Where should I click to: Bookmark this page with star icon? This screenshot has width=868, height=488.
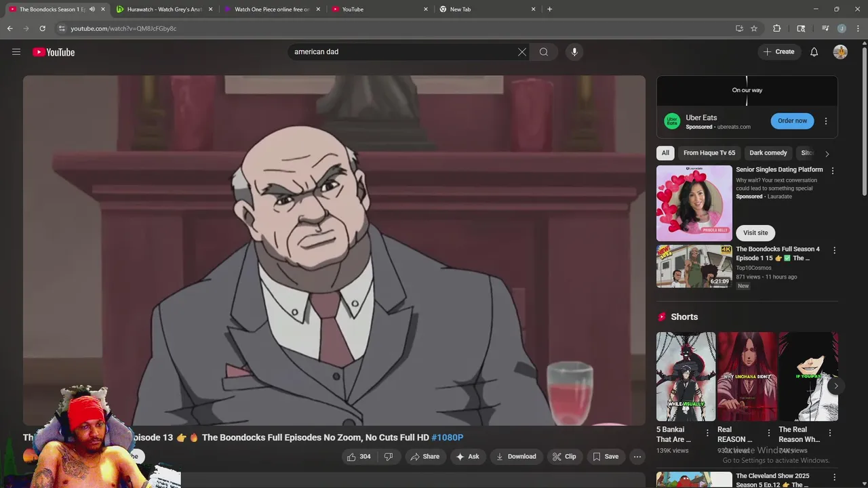[x=754, y=28]
